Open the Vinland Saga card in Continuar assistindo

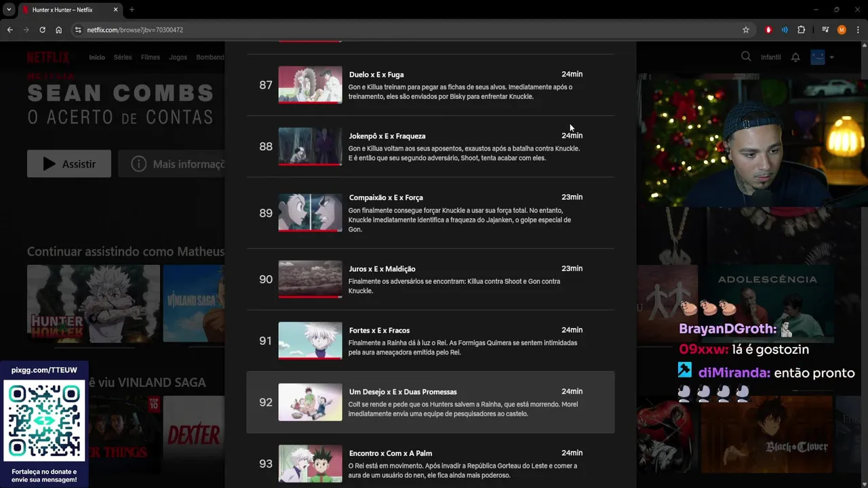pyautogui.click(x=194, y=304)
